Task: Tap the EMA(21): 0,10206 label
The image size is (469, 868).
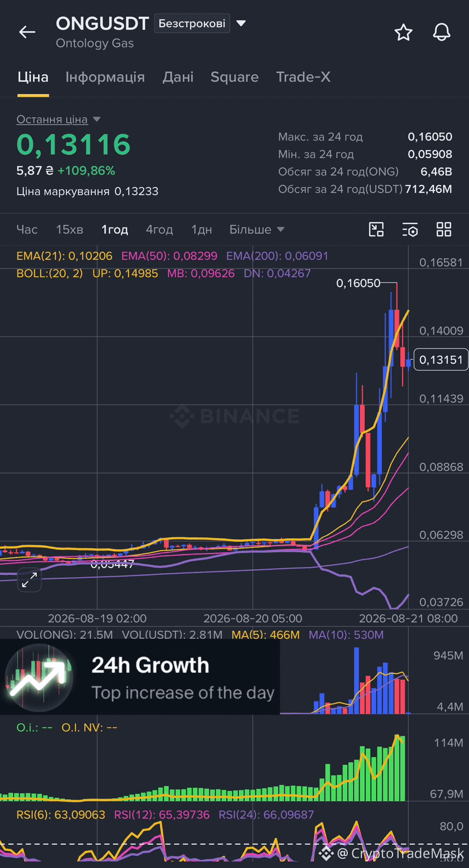Action: 65,256
